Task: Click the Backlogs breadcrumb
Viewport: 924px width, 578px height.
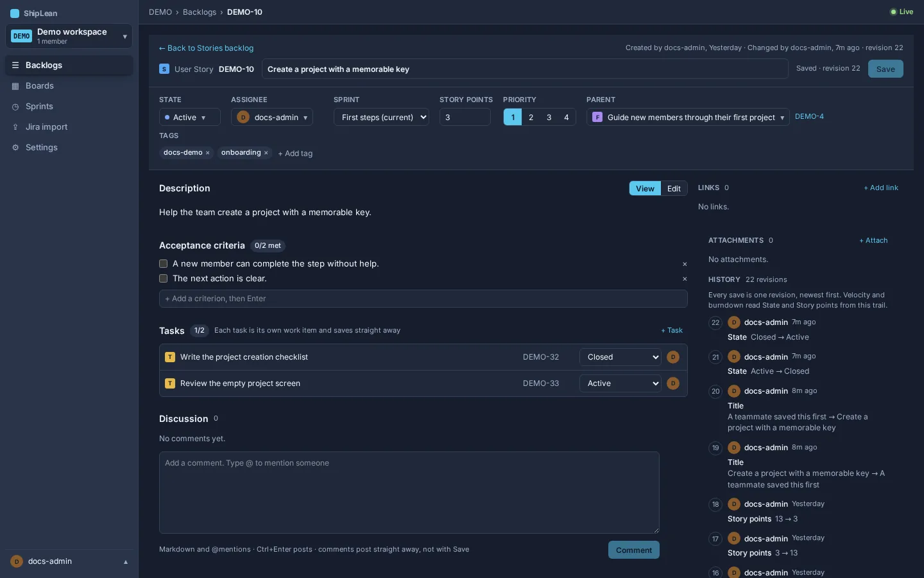Action: (x=200, y=12)
